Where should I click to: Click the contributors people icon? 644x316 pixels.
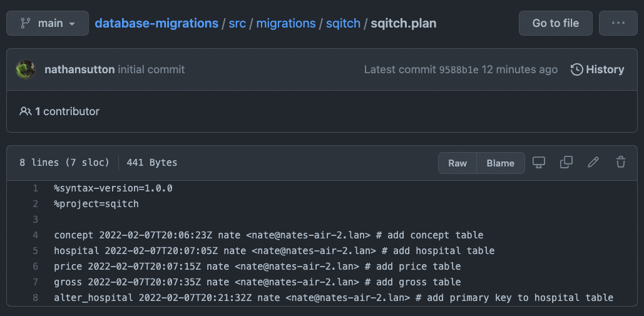pos(26,111)
